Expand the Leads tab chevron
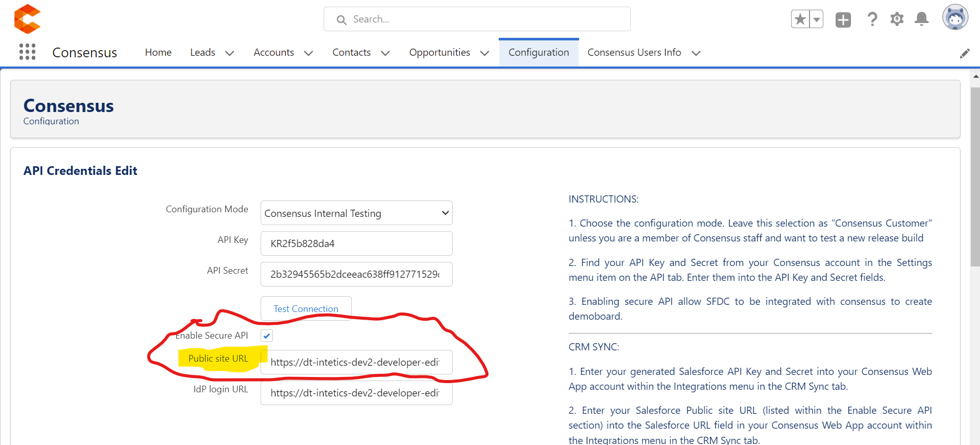This screenshot has height=445, width=980. coord(230,53)
